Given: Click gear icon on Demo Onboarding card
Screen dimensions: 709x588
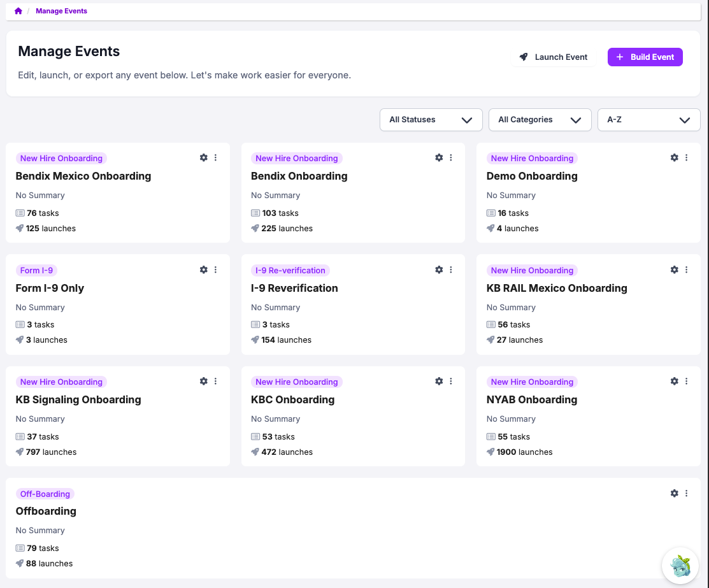Looking at the screenshot, I should click(x=675, y=157).
